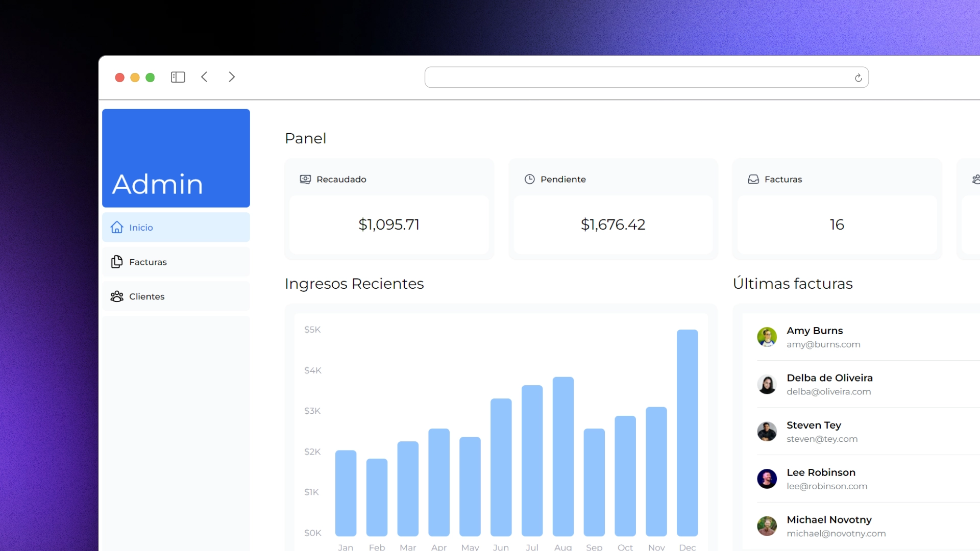Click the email steven@tey.com
Screen dimensions: 980x551
(822, 439)
